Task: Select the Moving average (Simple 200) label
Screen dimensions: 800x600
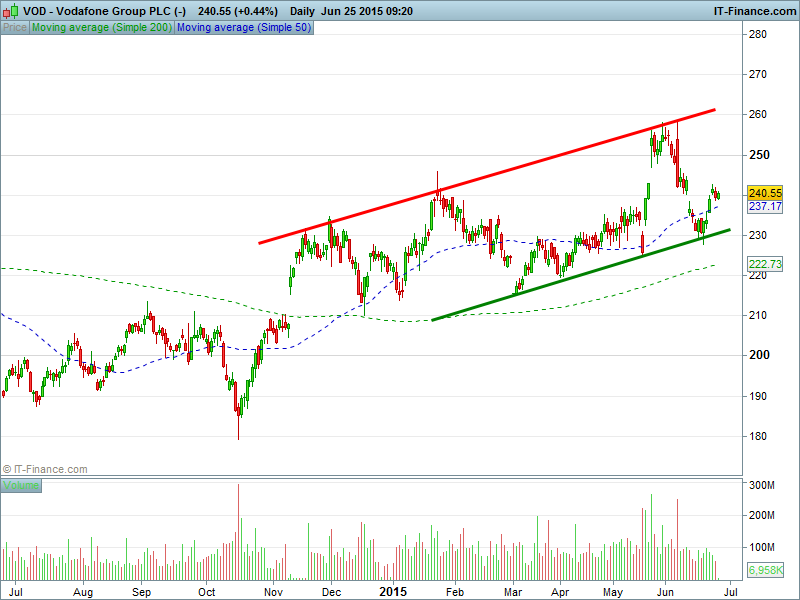Action: pyautogui.click(x=102, y=28)
